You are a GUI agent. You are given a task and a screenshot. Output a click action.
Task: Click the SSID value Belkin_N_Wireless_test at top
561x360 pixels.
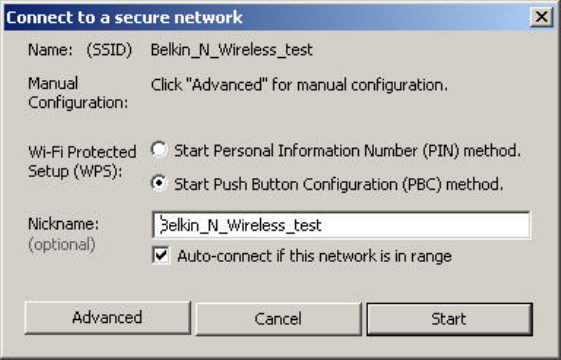point(231,50)
